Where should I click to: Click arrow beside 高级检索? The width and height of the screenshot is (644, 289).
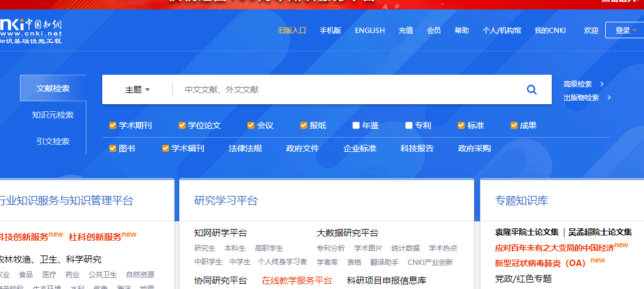(x=602, y=84)
